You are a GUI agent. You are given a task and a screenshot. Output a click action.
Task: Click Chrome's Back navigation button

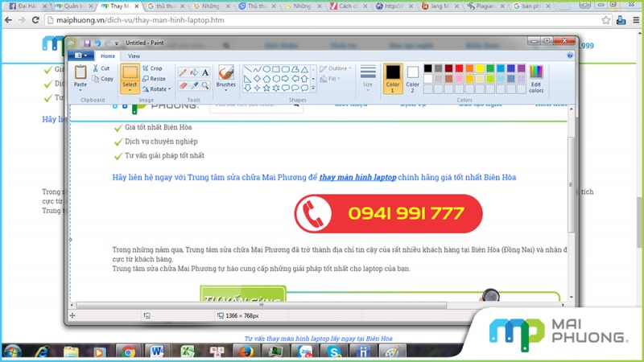pyautogui.click(x=8, y=20)
